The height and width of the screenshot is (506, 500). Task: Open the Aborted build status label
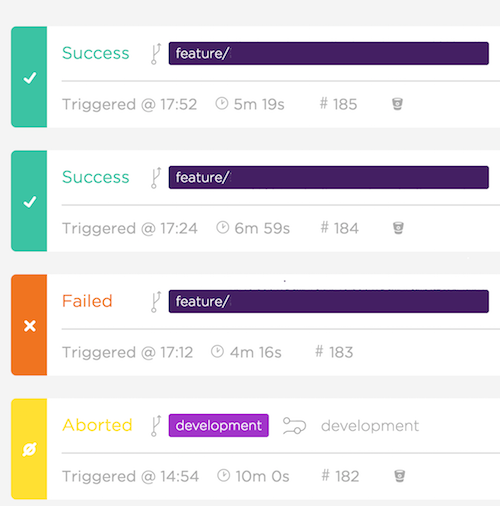click(x=97, y=425)
